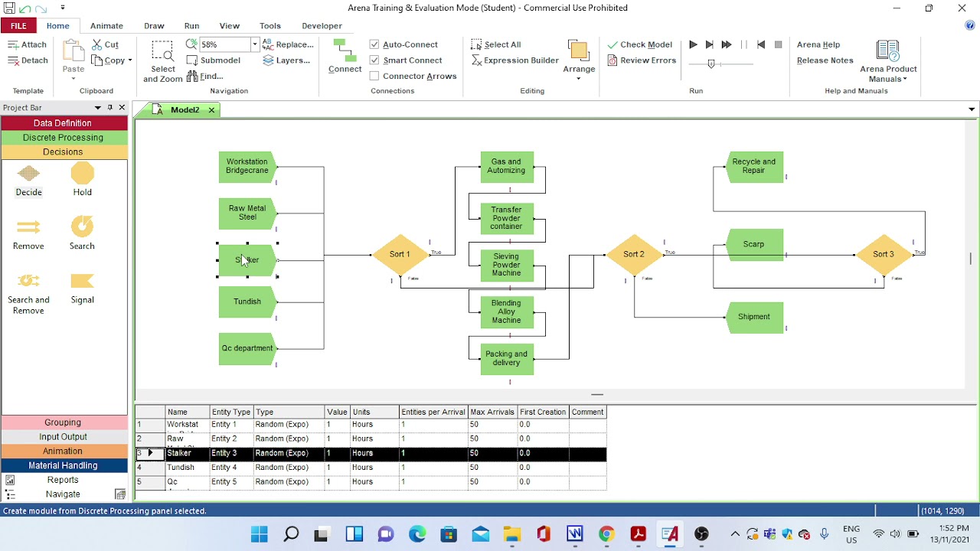Open Windows Start menu
The image size is (980, 551).
click(259, 533)
